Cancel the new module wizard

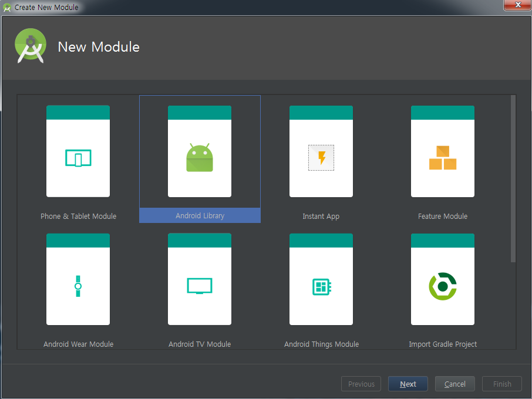(x=454, y=384)
